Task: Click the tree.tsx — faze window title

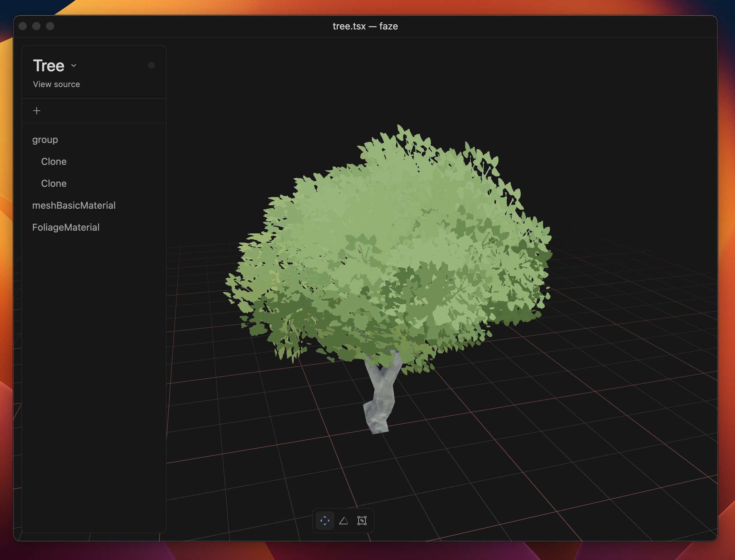Action: click(x=365, y=26)
